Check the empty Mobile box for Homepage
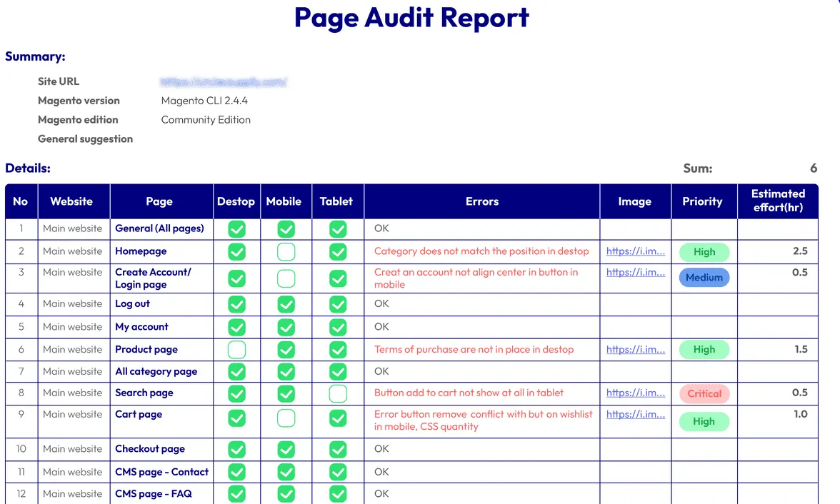 (286, 252)
